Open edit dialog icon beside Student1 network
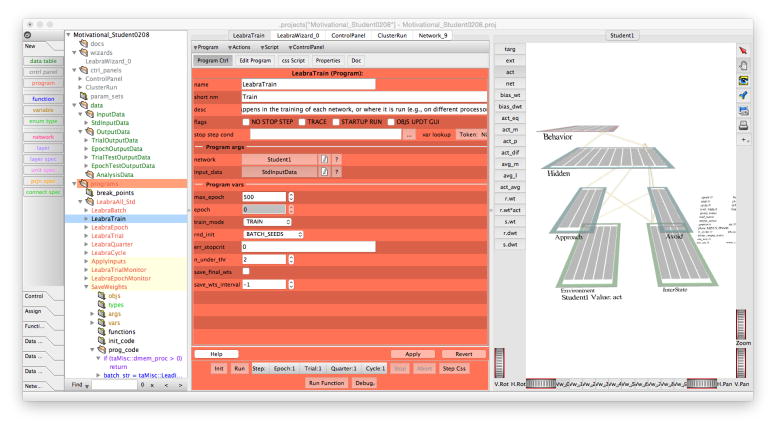 click(x=324, y=159)
